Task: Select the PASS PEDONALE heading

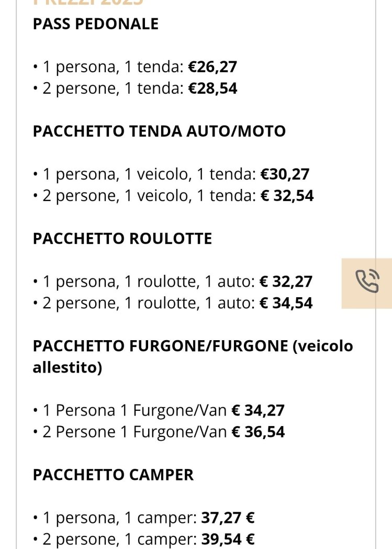Action: (x=95, y=24)
